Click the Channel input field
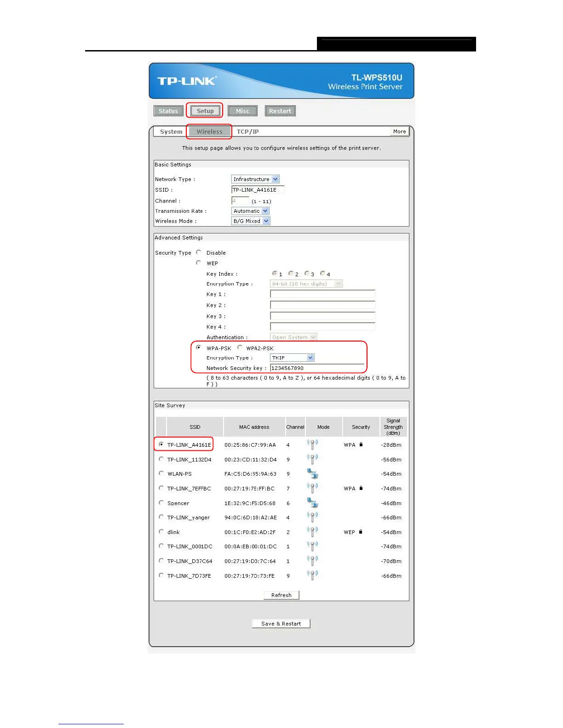563x728 pixels. [x=240, y=201]
